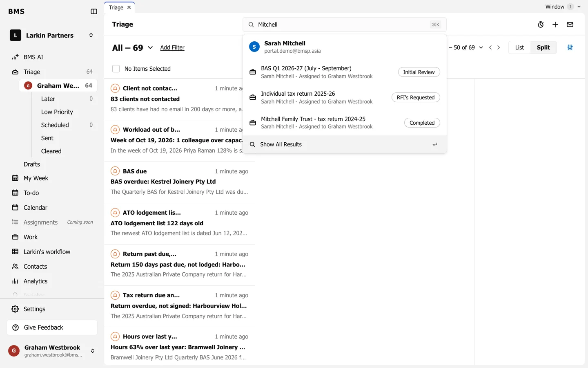This screenshot has width=588, height=368.
Task: Click into the Mitchell search field
Action: (x=345, y=25)
